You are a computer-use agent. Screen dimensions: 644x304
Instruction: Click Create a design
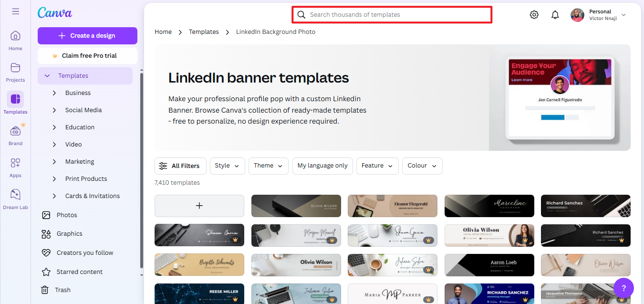(x=87, y=35)
